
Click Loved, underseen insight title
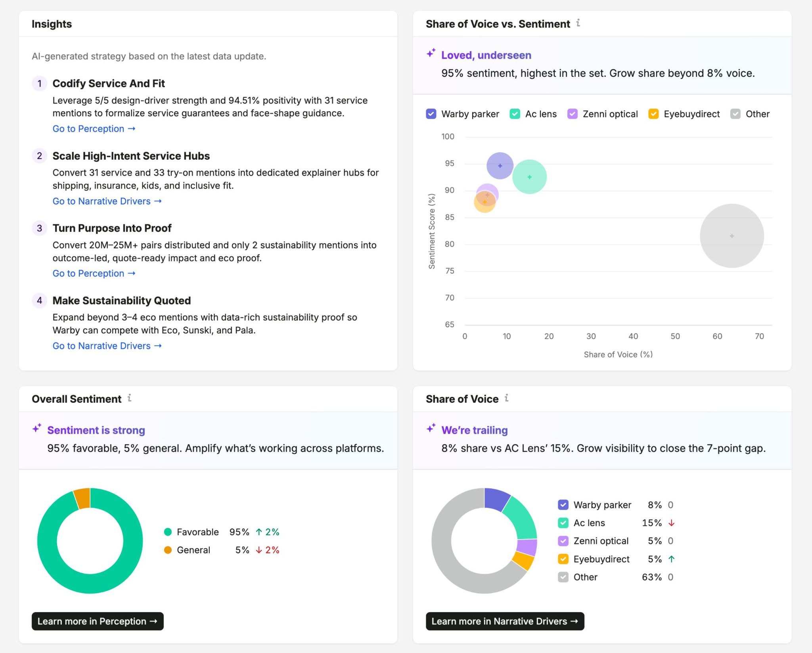(x=486, y=55)
